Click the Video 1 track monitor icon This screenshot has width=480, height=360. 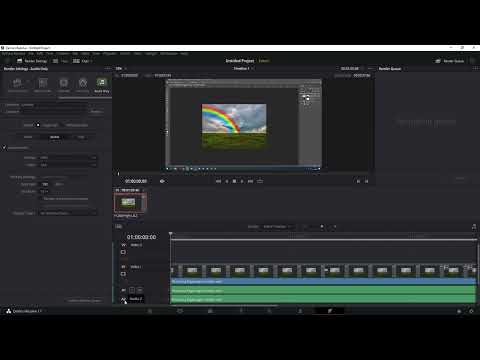123,274
